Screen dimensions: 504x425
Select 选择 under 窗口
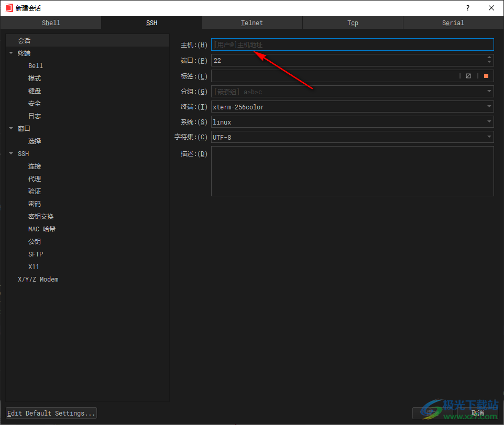pos(35,141)
